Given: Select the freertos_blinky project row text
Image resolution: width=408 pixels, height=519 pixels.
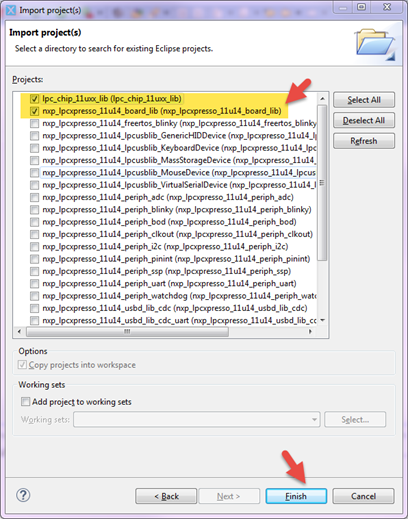Looking at the screenshot, I should (179, 123).
